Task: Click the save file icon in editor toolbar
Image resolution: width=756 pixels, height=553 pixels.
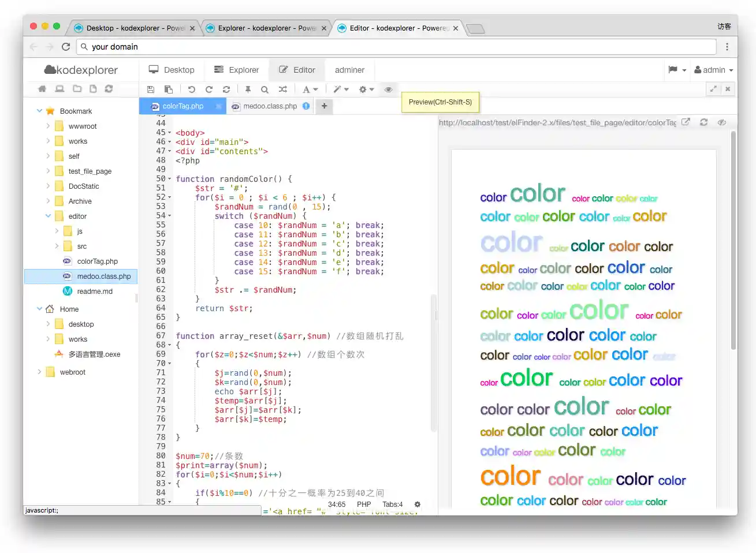Action: [x=151, y=89]
